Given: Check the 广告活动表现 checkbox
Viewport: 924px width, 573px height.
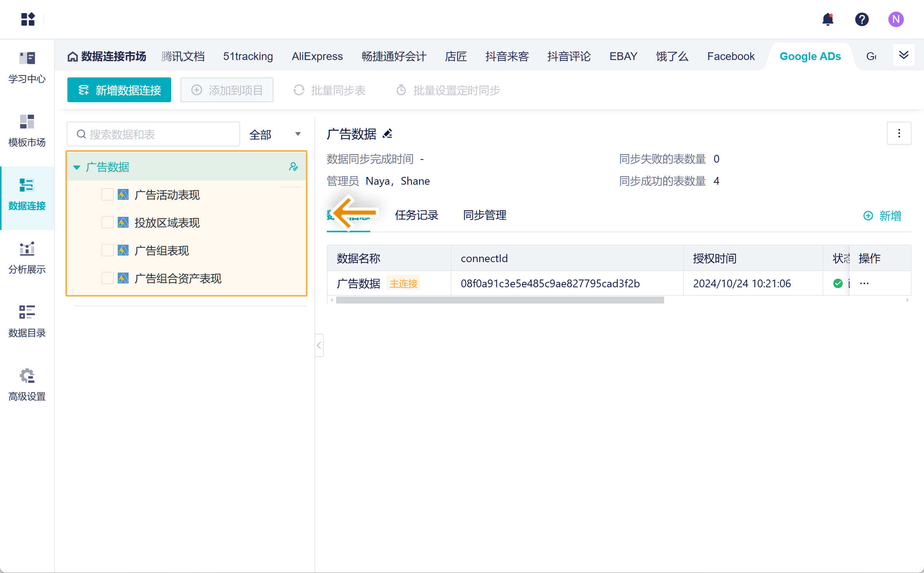Looking at the screenshot, I should [107, 194].
